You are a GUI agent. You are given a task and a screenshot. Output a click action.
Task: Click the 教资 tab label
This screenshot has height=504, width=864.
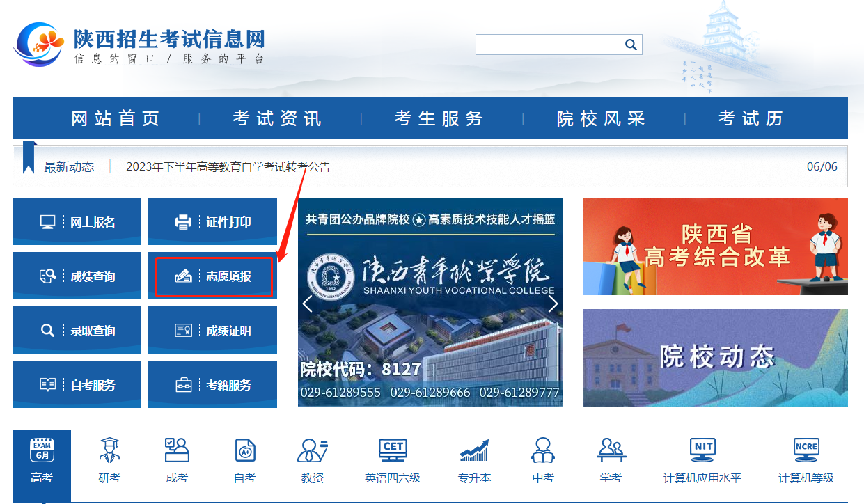[313, 478]
